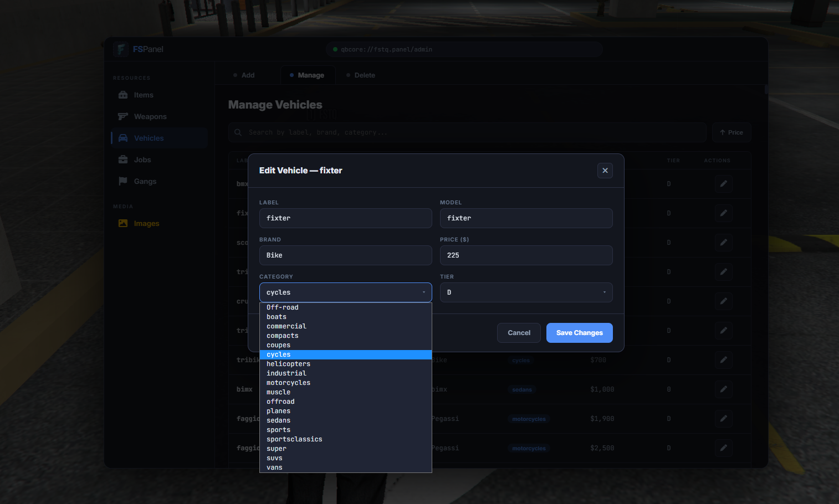The width and height of the screenshot is (839, 504).
Task: Click the $2,500 price cell
Action: pyautogui.click(x=602, y=448)
